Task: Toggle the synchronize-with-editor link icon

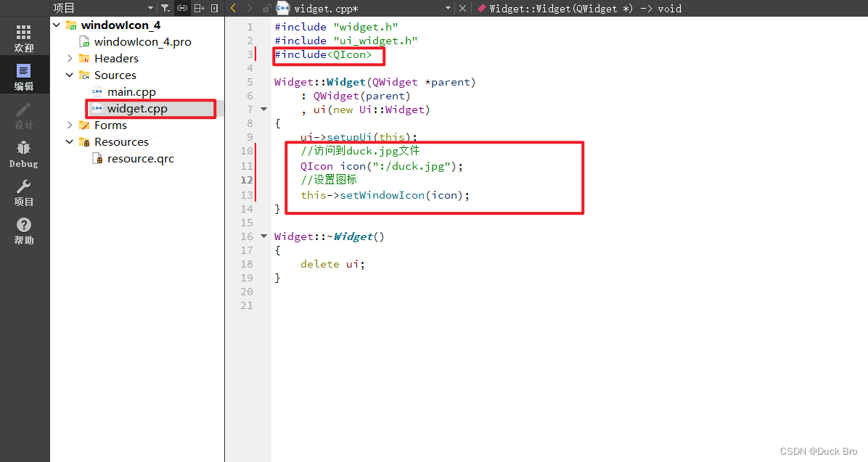Action: (182, 8)
